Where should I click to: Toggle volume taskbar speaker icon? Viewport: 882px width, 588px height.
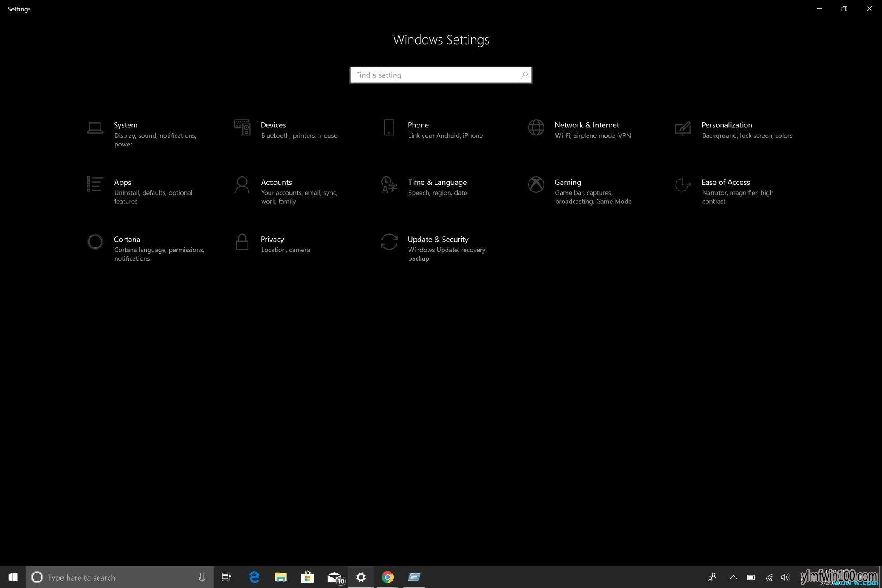coord(786,577)
